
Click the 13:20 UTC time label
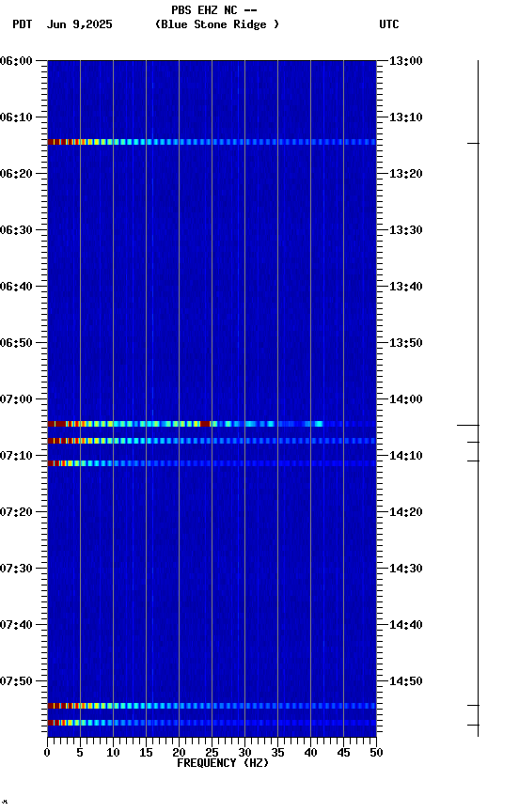[406, 174]
